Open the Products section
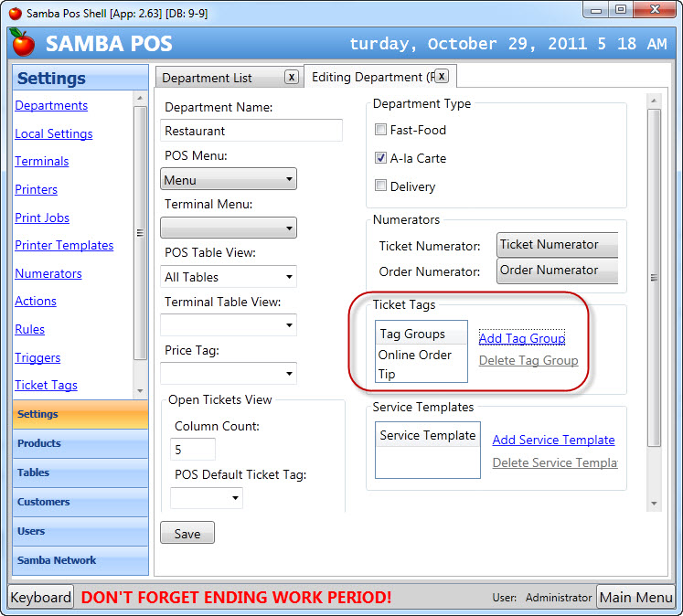This screenshot has width=683, height=616. coord(80,443)
